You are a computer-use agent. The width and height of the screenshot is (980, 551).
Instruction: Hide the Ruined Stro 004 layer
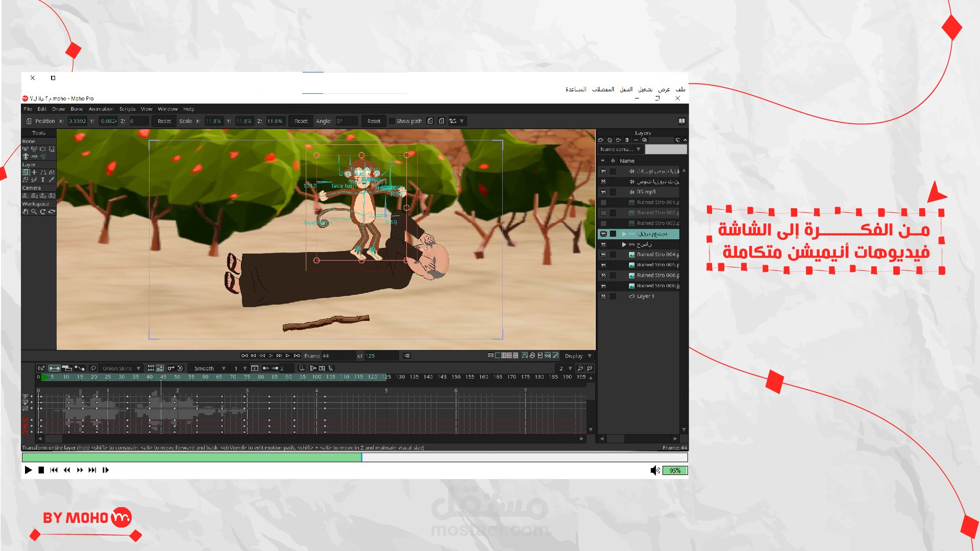coord(603,255)
